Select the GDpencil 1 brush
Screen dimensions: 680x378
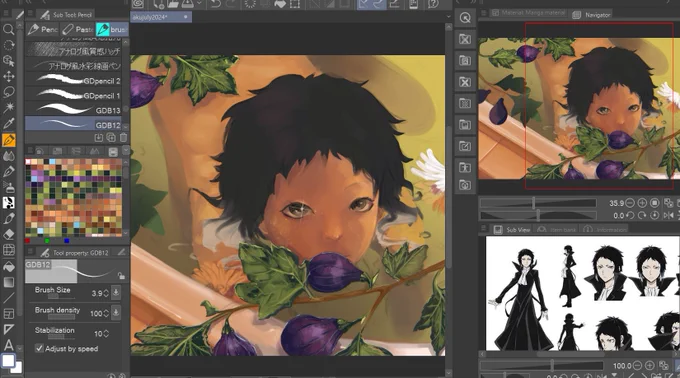(73, 95)
